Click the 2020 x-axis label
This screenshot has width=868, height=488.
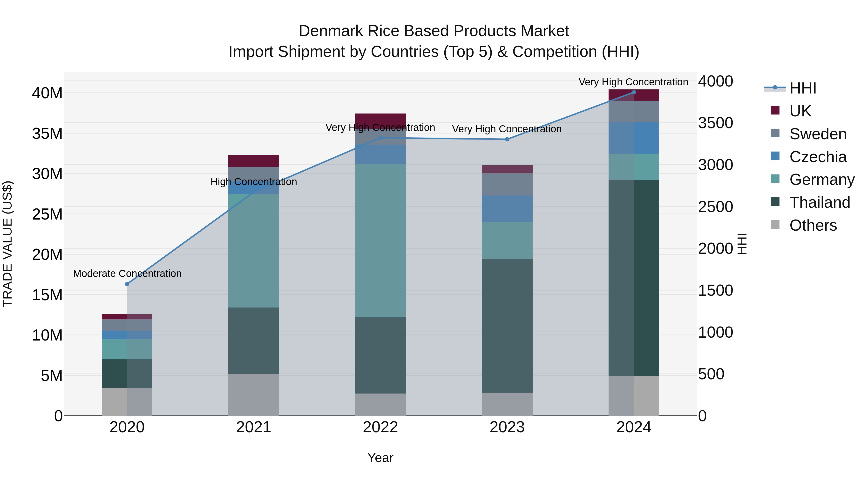pos(127,427)
